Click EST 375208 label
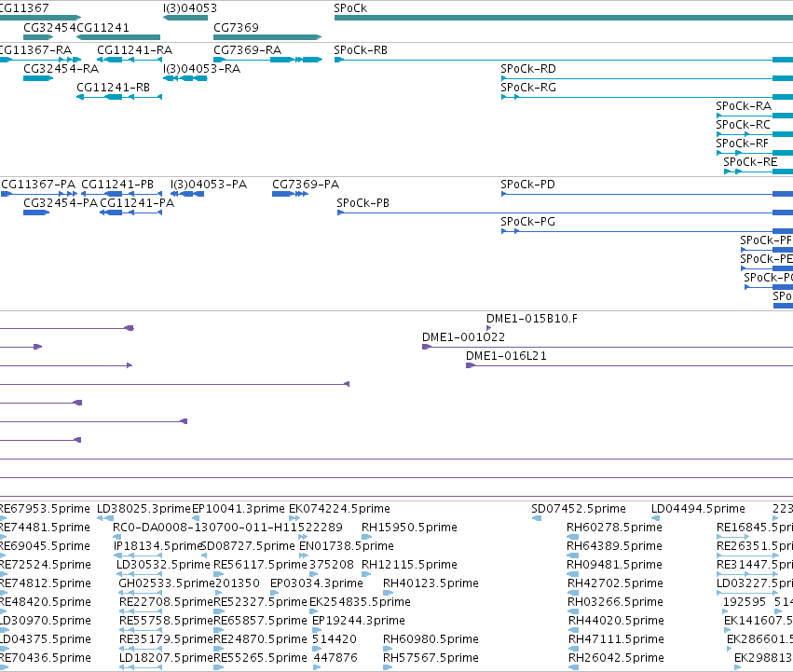This screenshot has height=672, width=793. [332, 565]
